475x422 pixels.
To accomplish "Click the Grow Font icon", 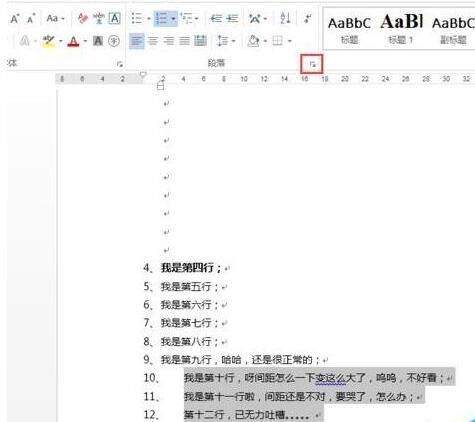I will pos(14,19).
